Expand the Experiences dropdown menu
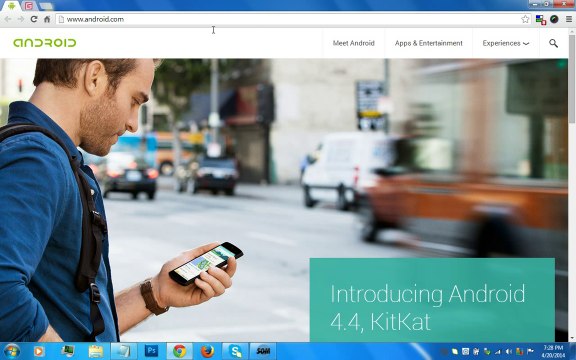 click(505, 43)
